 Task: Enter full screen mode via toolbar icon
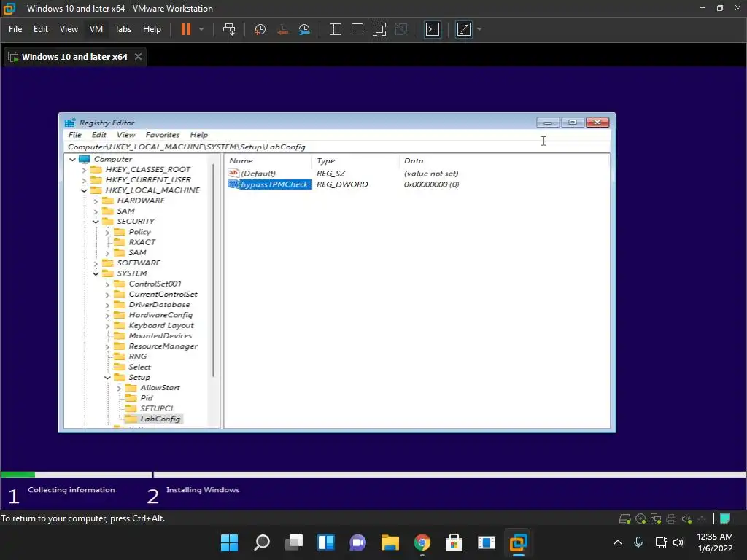pyautogui.click(x=379, y=29)
